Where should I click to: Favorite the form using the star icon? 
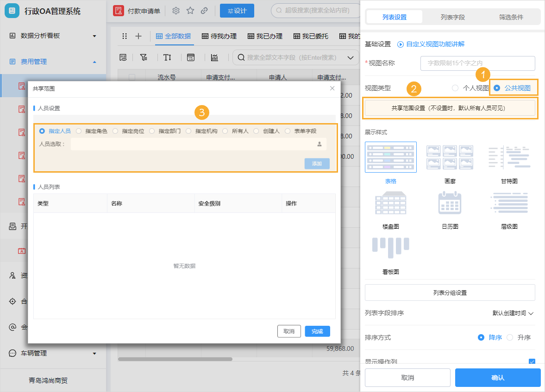tap(190, 10)
